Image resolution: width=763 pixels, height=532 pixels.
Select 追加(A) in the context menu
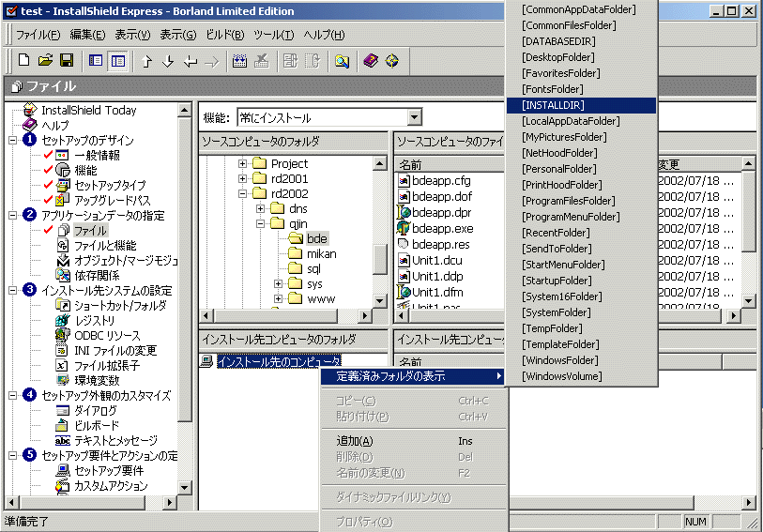pyautogui.click(x=414, y=441)
